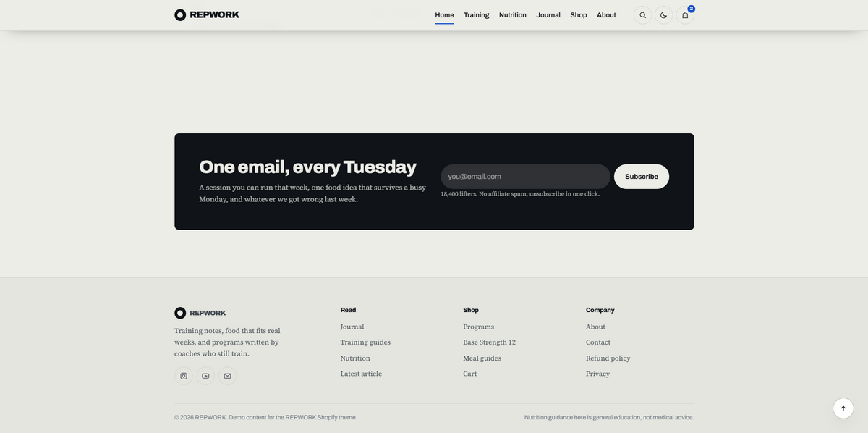868x433 pixels.
Task: Click the 'Nutrition guidance here is general education' disclaimer
Action: 609,417
